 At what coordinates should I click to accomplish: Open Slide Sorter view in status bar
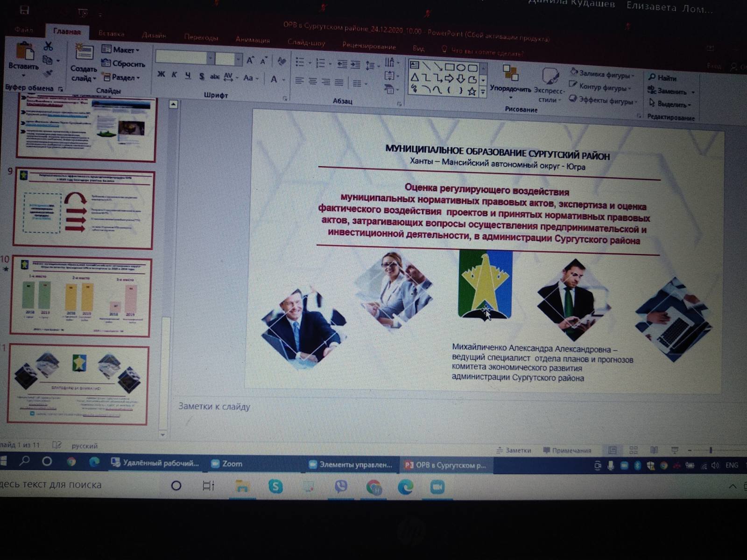(x=633, y=450)
